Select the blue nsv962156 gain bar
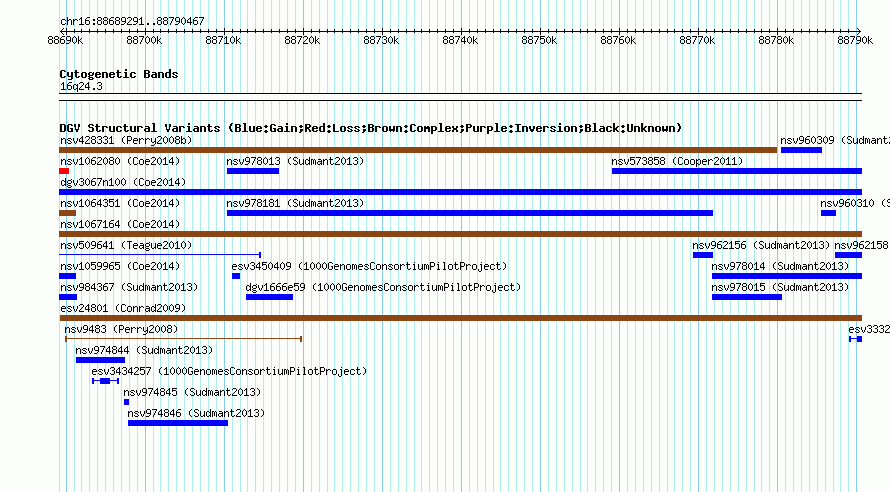 click(703, 255)
